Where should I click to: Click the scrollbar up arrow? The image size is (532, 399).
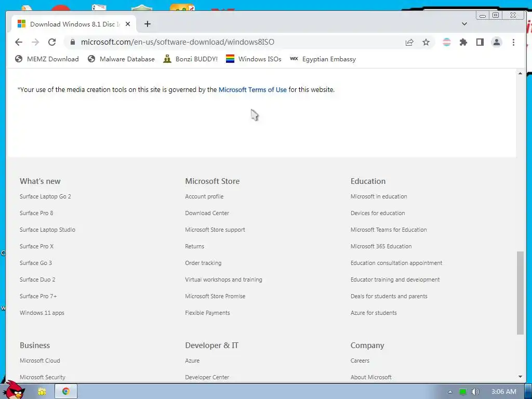click(520, 73)
